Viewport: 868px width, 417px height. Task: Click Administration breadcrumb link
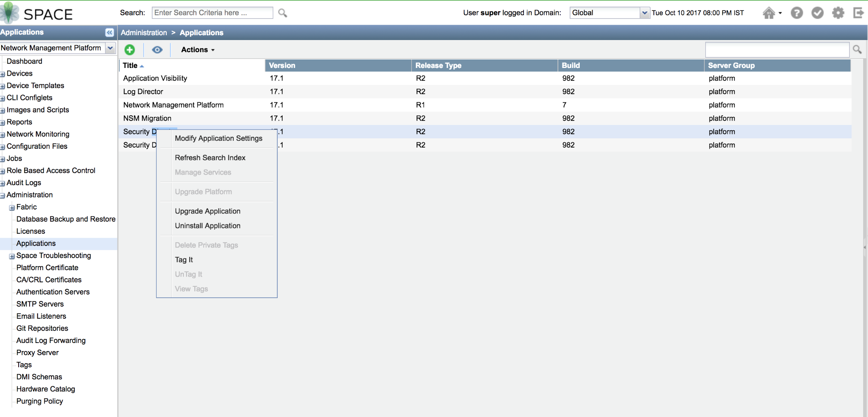(x=144, y=33)
